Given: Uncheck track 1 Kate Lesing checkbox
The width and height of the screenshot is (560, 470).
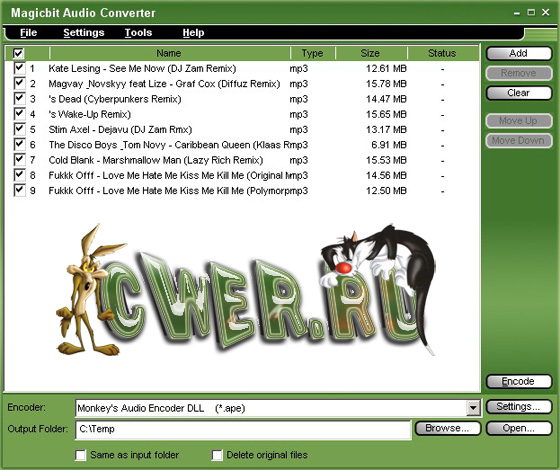Looking at the screenshot, I should [x=19, y=68].
